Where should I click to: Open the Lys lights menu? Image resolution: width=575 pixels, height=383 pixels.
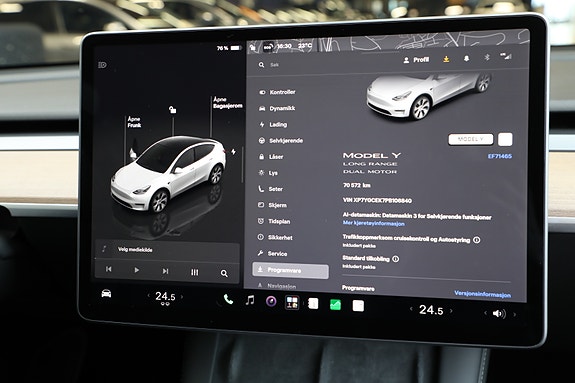(x=268, y=173)
